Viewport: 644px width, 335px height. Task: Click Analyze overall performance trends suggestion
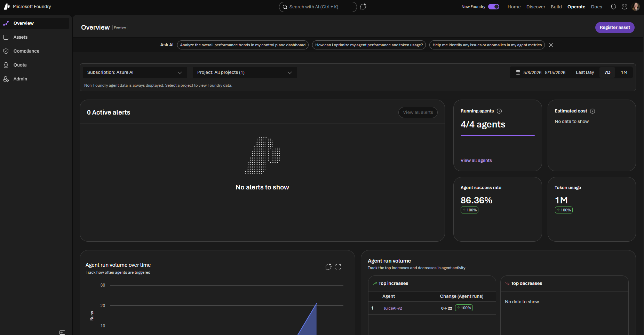pyautogui.click(x=243, y=45)
